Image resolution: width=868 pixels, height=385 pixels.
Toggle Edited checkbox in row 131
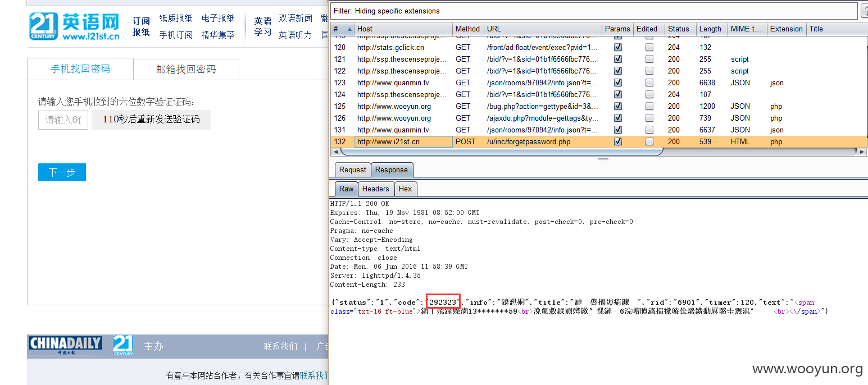(x=649, y=130)
